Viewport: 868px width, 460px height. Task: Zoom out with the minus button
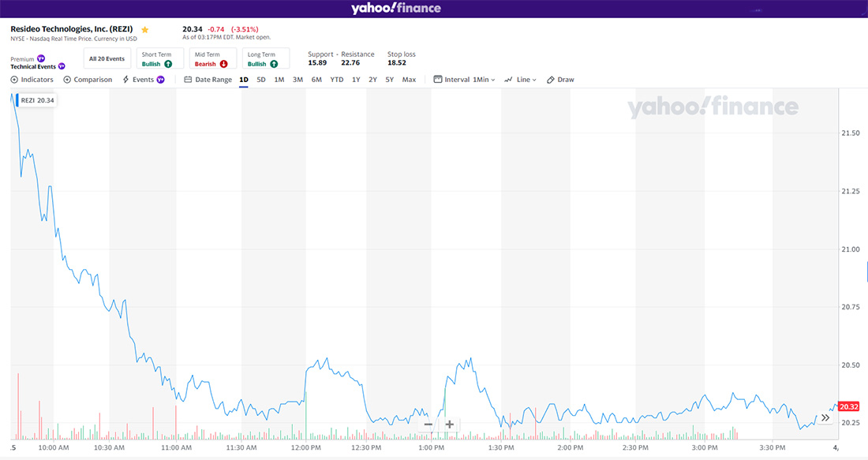pos(428,424)
